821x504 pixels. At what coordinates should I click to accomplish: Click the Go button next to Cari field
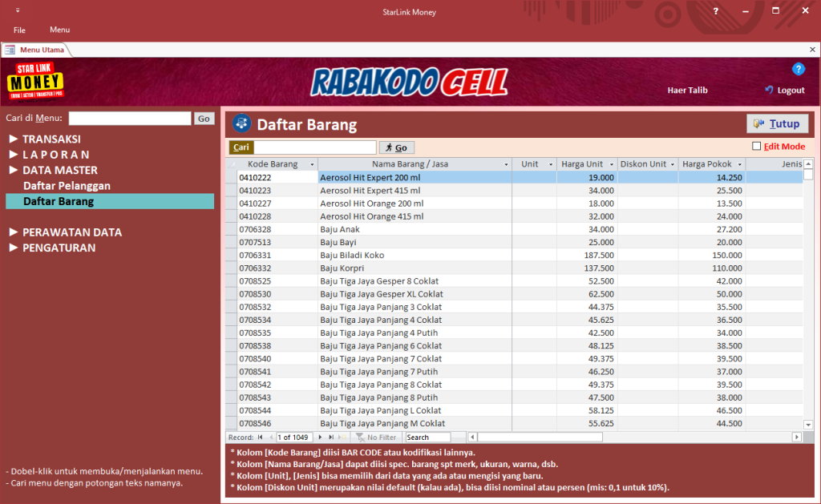click(x=396, y=147)
